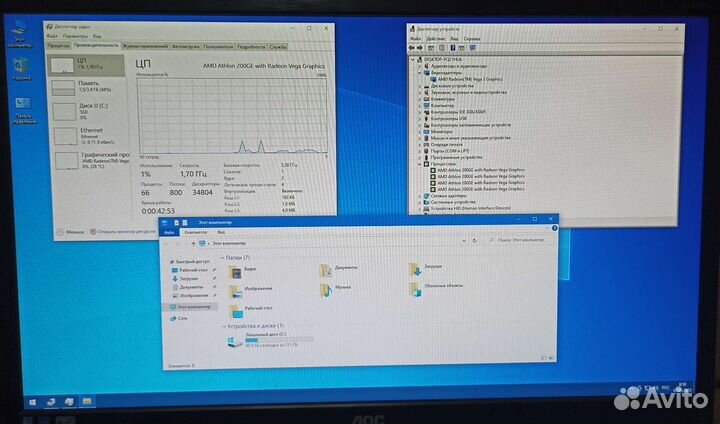Open the Вид ribbon tab in Explorer
Image resolution: width=720 pixels, height=424 pixels.
click(x=220, y=232)
